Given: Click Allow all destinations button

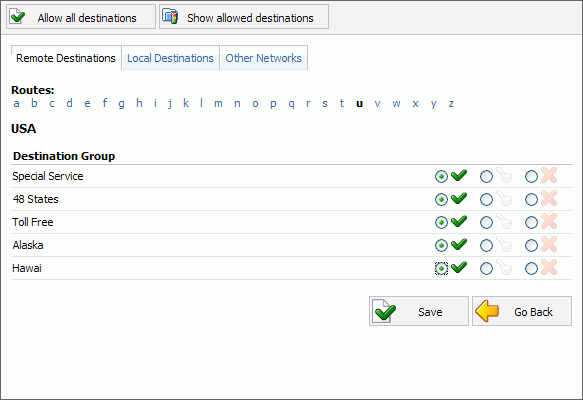Looking at the screenshot, I should [81, 17].
